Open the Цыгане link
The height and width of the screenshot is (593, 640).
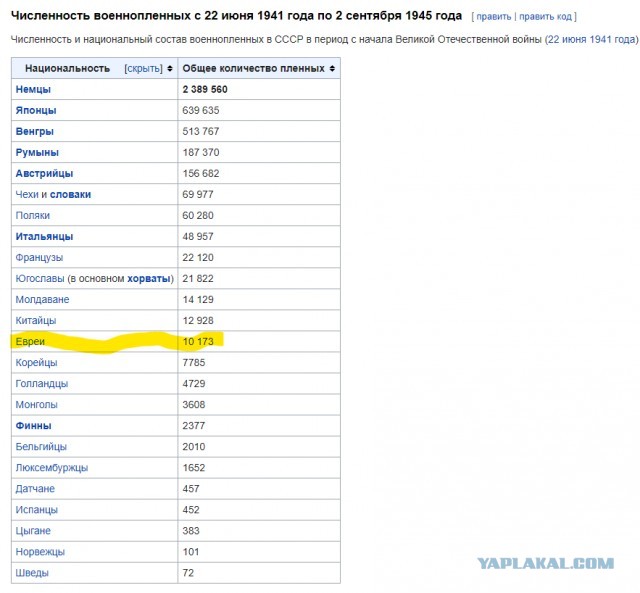[33, 531]
